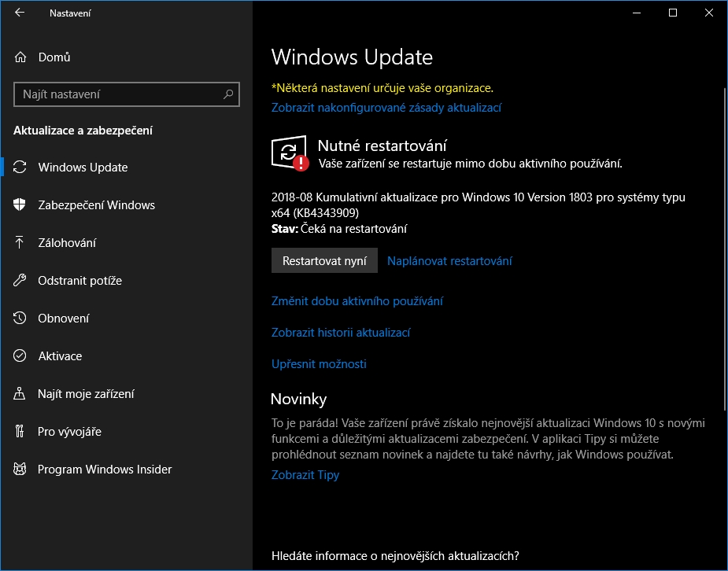The width and height of the screenshot is (728, 571).
Task: Select the Windows Update sync icon
Action: click(x=20, y=167)
